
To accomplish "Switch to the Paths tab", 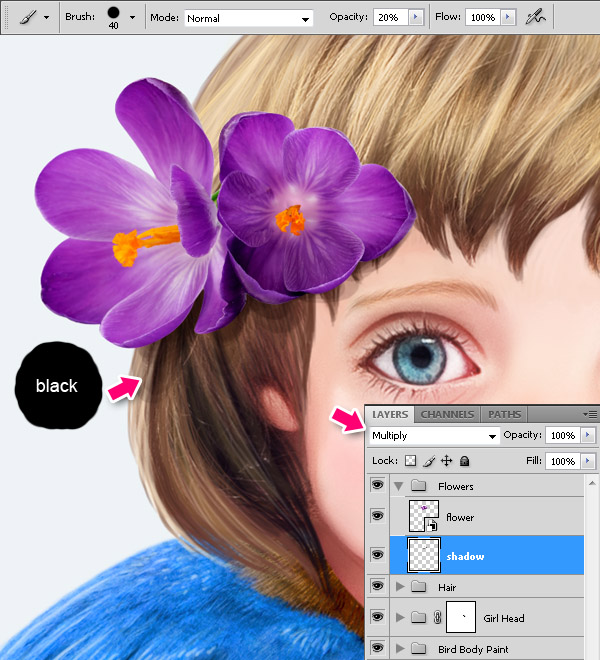I will click(x=504, y=414).
